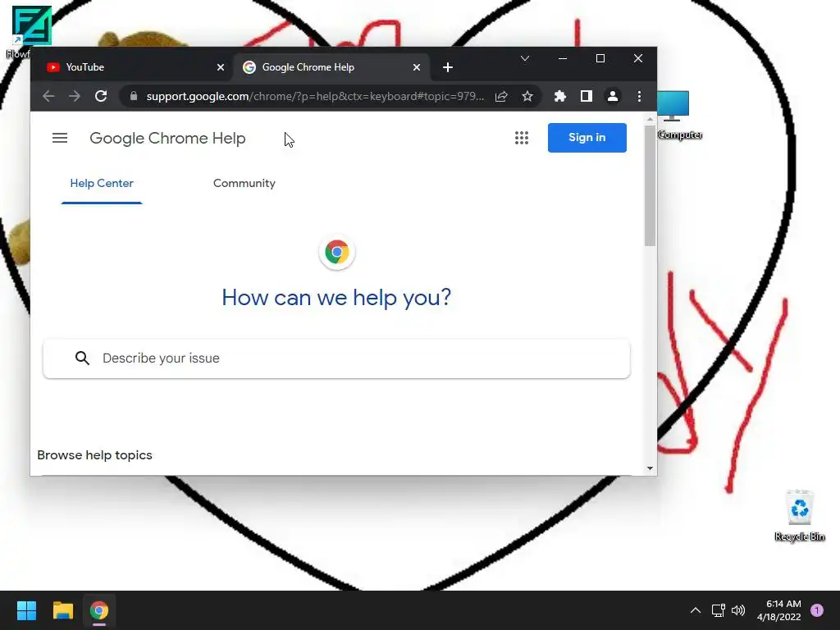The height and width of the screenshot is (630, 840).
Task: Close the YouTube tab
Action: 220,67
